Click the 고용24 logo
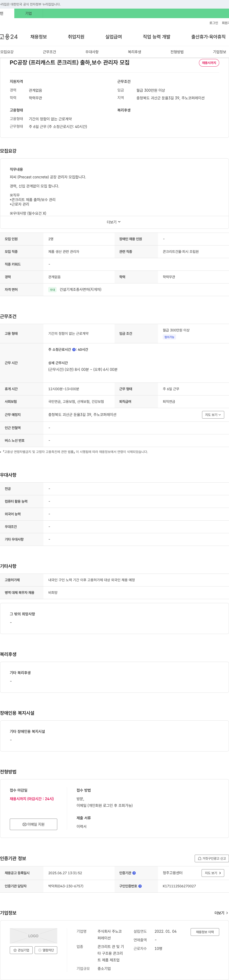This screenshot has width=229, height=980. [x=8, y=37]
